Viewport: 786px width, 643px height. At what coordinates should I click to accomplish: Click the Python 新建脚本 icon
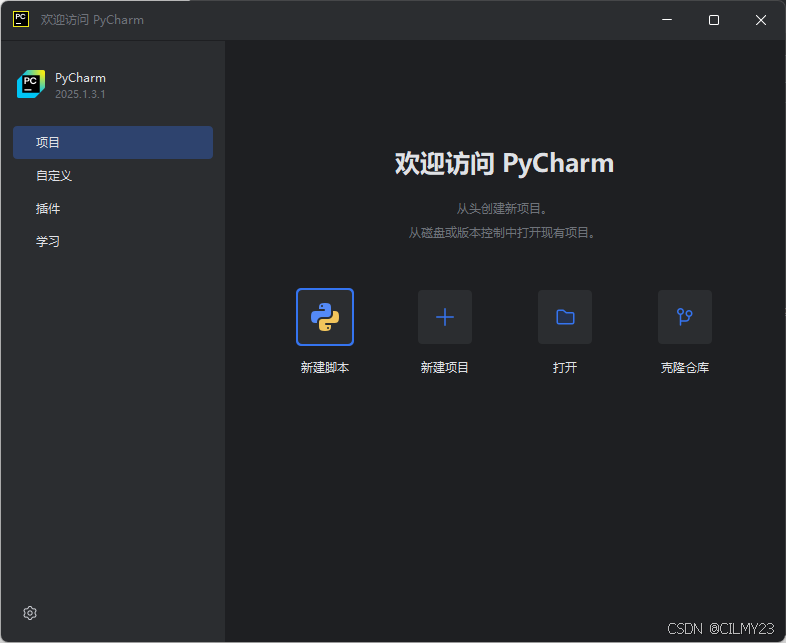(325, 317)
